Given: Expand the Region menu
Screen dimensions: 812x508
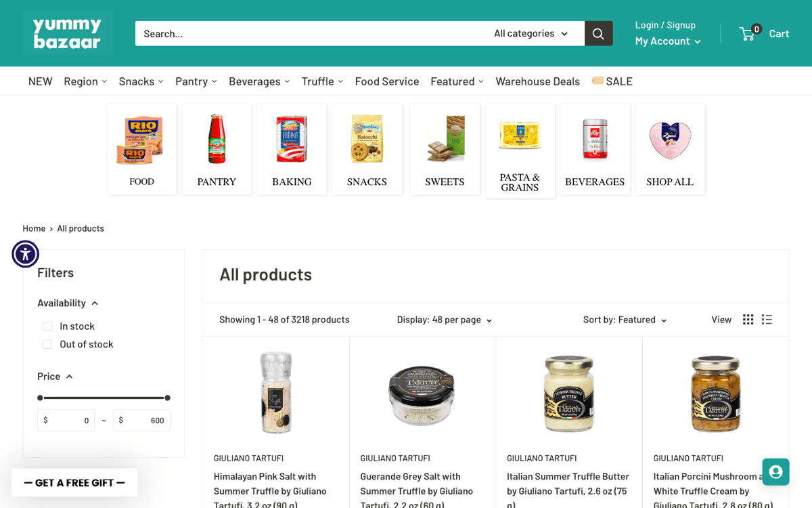Looking at the screenshot, I should 85,81.
